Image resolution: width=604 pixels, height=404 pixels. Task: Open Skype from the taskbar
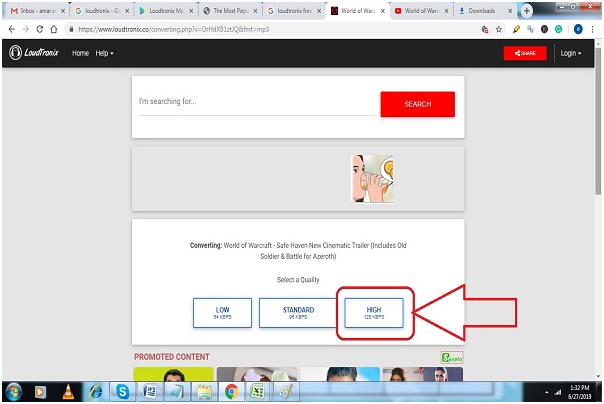[122, 392]
